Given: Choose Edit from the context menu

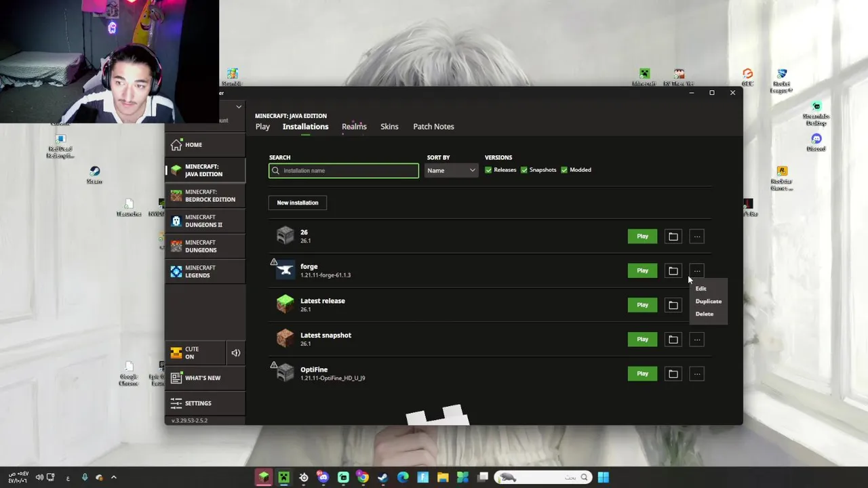Looking at the screenshot, I should click(x=701, y=289).
